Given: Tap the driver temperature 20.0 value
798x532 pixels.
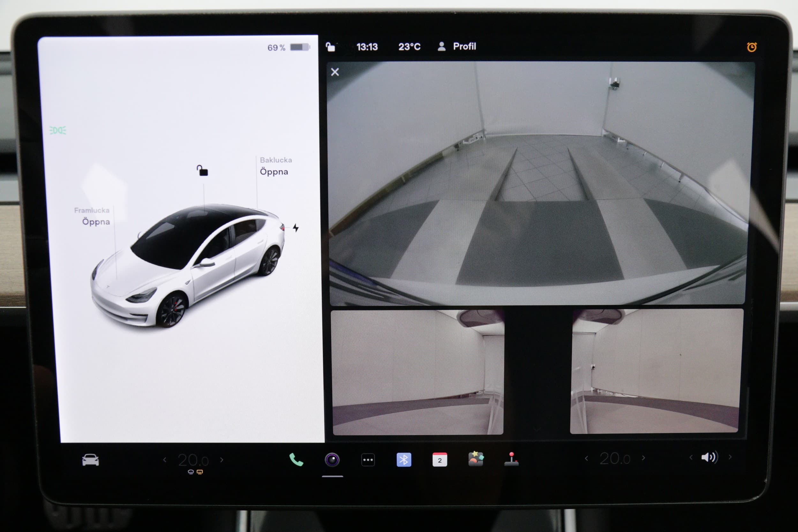Looking at the screenshot, I should tap(193, 460).
